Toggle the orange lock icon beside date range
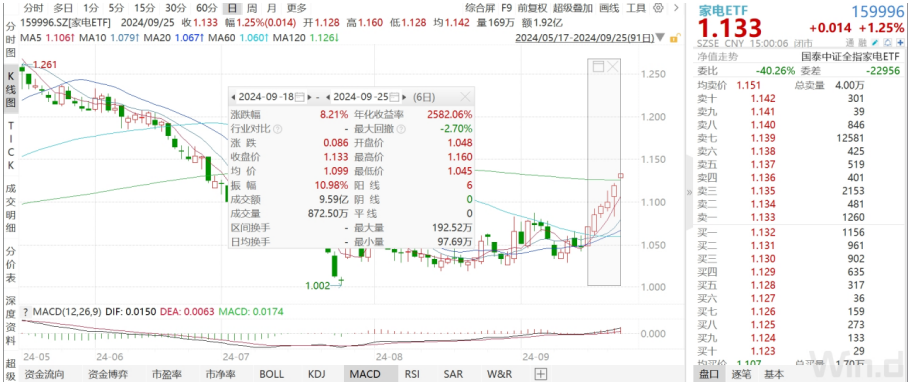 (674, 38)
